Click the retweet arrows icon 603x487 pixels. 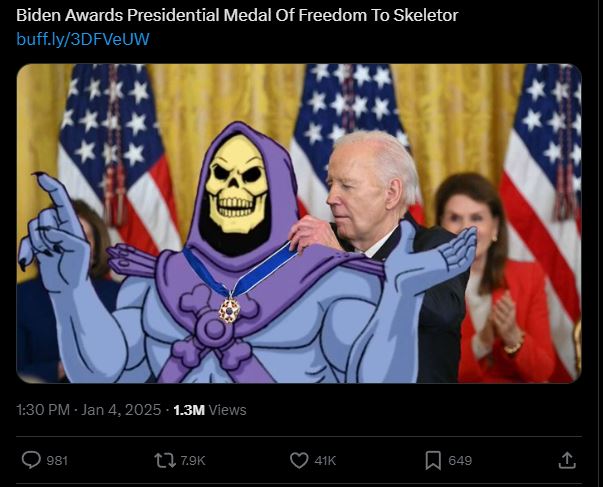click(x=165, y=460)
